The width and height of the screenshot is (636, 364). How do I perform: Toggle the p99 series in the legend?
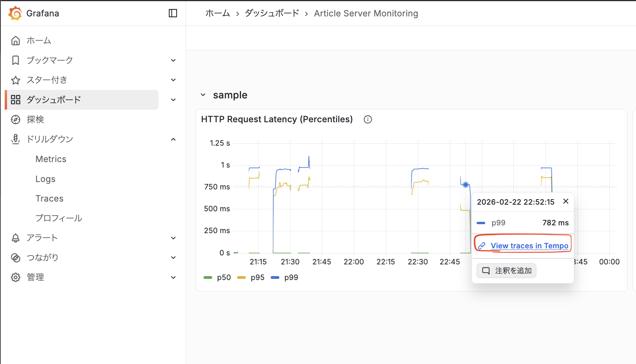pyautogui.click(x=284, y=277)
